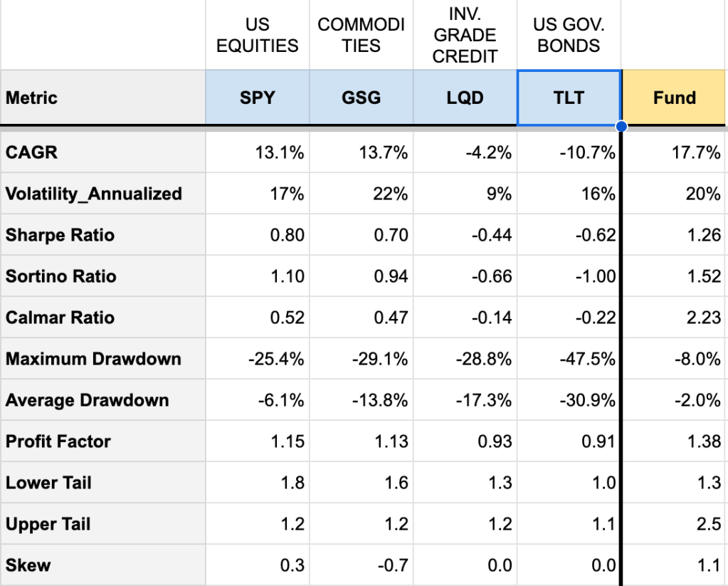Select the GSG ticker header cell
Screen dimensions: 728x586
(x=361, y=98)
